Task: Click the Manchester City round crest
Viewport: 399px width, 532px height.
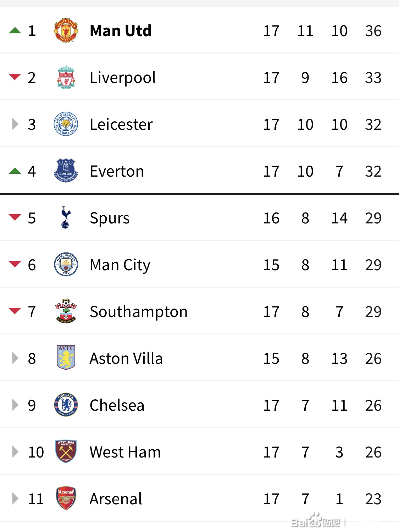Action: pos(66,264)
